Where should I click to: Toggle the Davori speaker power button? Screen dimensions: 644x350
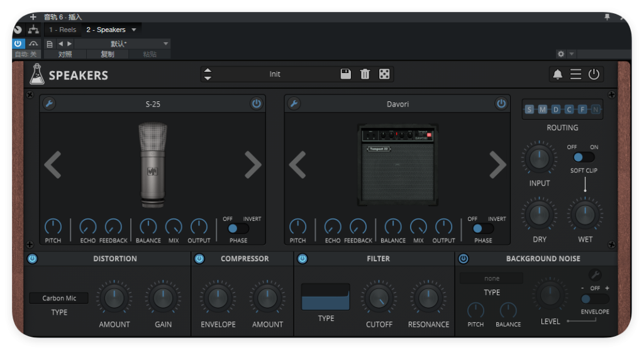(501, 103)
